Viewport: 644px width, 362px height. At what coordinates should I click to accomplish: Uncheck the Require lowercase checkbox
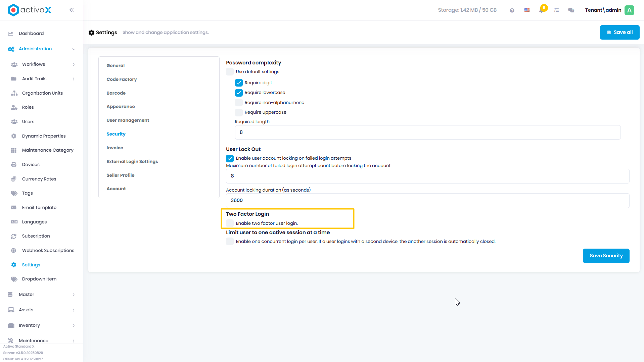[239, 93]
